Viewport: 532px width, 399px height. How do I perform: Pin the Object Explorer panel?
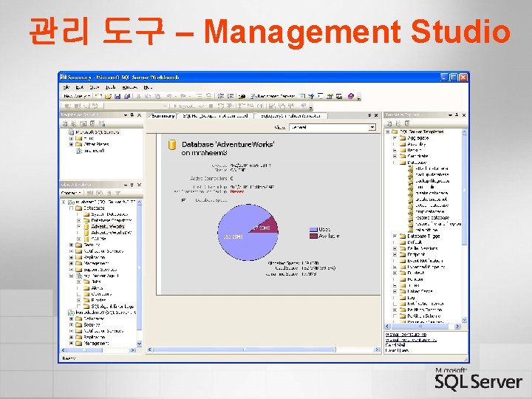coord(132,185)
